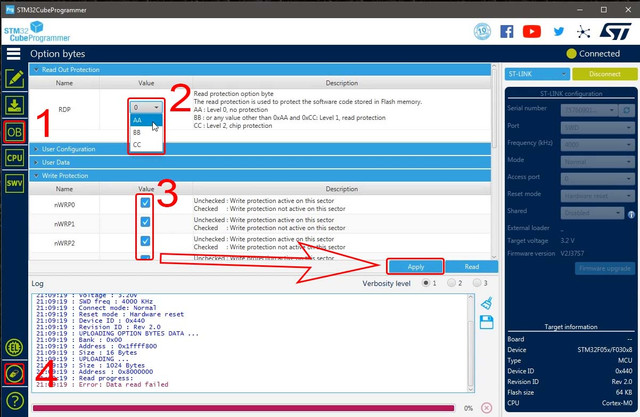Screen dimensions: 640x417
Task: Click the Firmware version V2J37S7 value
Action: point(572,253)
